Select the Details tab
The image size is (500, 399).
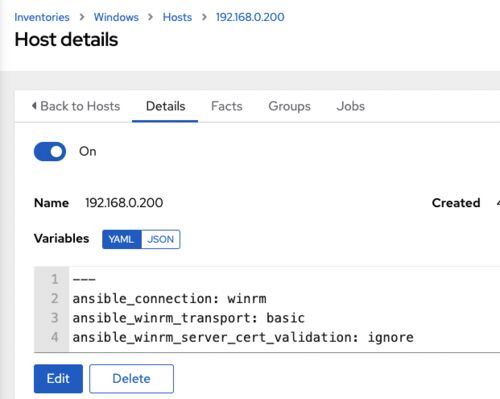pos(165,106)
